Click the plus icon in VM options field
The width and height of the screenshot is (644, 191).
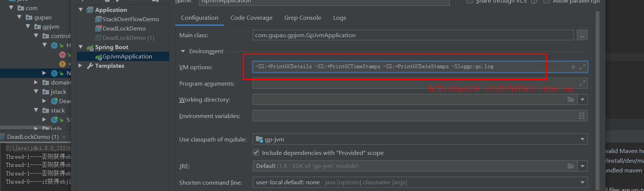pos(573,67)
